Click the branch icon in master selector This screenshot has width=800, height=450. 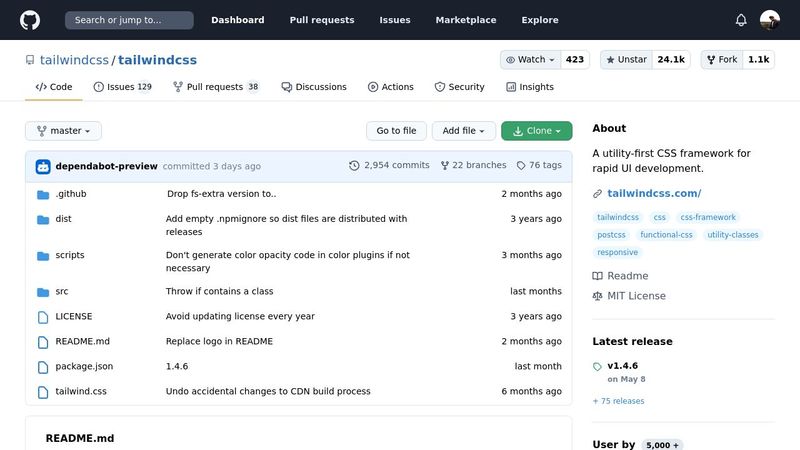point(42,131)
